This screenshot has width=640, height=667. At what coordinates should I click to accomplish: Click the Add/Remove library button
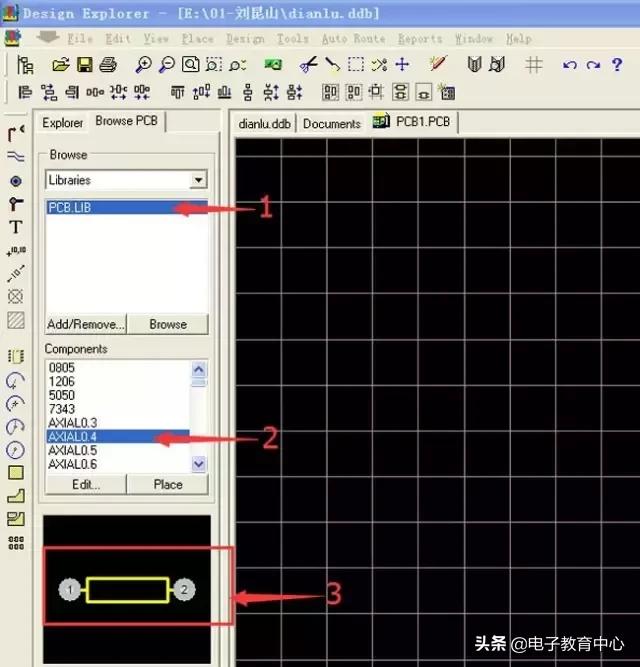tap(85, 324)
